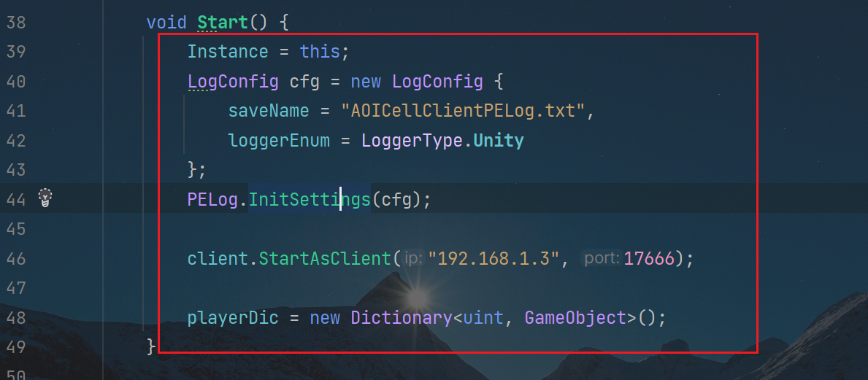Click the 17666 port number

649,259
